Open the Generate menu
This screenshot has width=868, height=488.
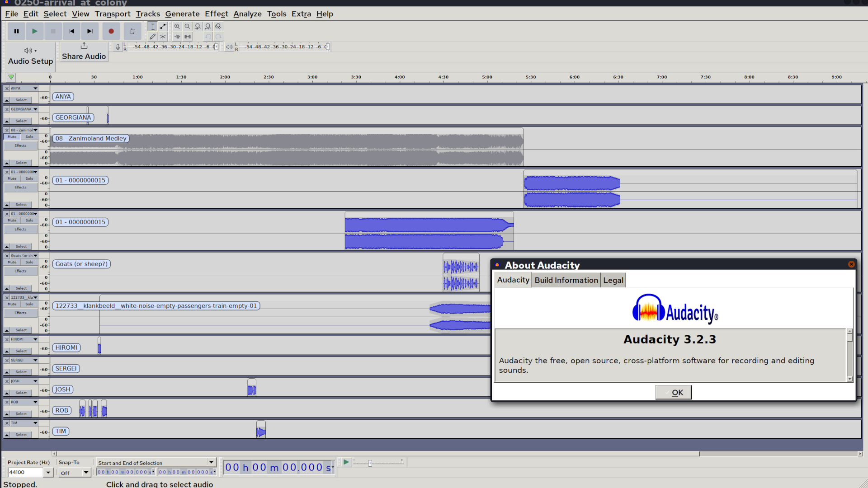[182, 14]
